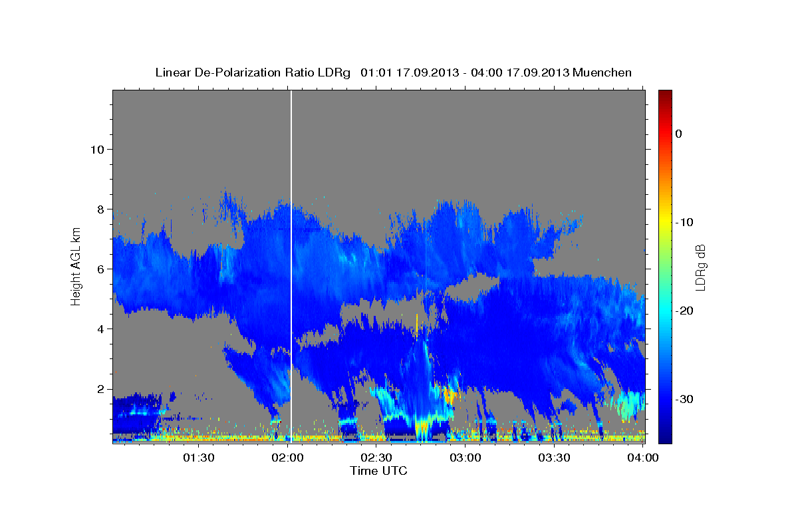Click the plot title 'Linear De-Polarization Ratio LDRg'
The image size is (798, 532).
[x=253, y=72]
